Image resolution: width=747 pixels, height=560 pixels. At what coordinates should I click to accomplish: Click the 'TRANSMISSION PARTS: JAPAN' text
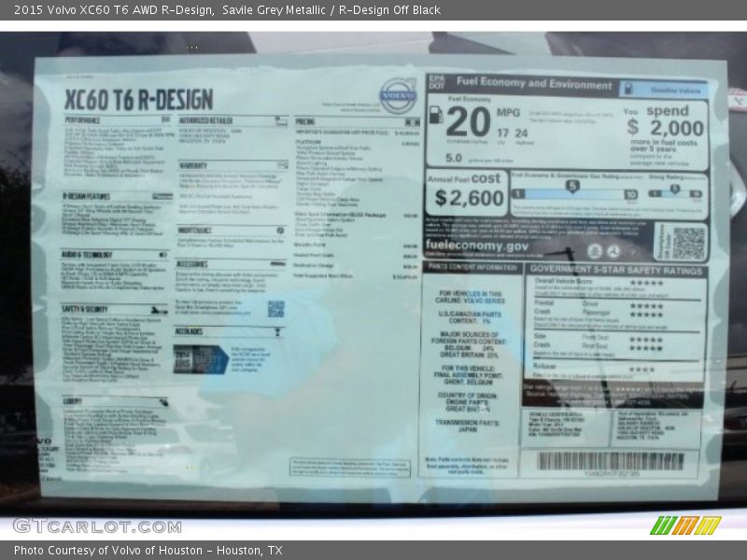click(x=467, y=426)
